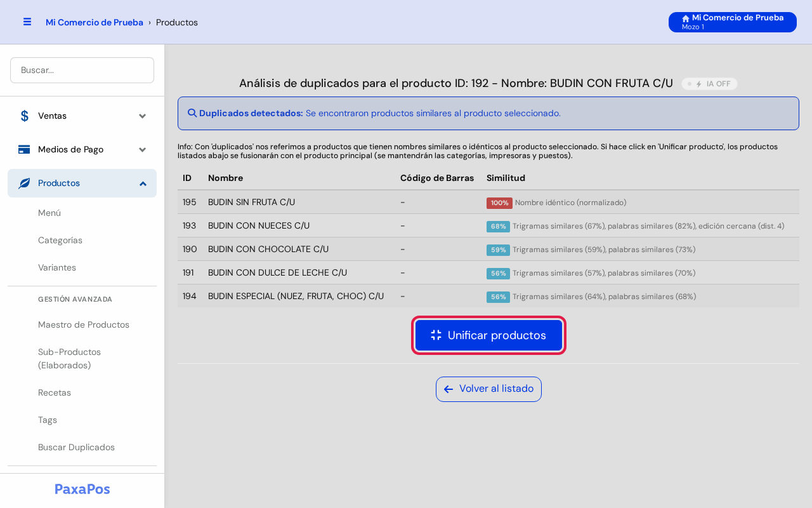Click the compress icon on Unificar productos

pos(436,335)
